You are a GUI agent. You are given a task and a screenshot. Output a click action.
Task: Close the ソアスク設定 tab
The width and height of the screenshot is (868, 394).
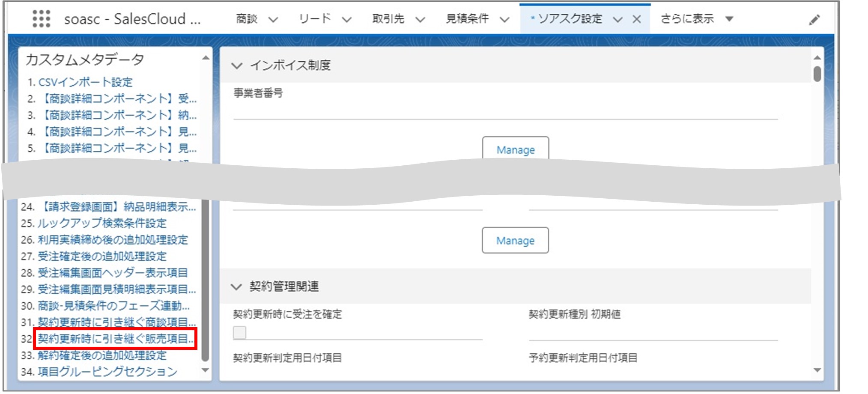tap(636, 19)
